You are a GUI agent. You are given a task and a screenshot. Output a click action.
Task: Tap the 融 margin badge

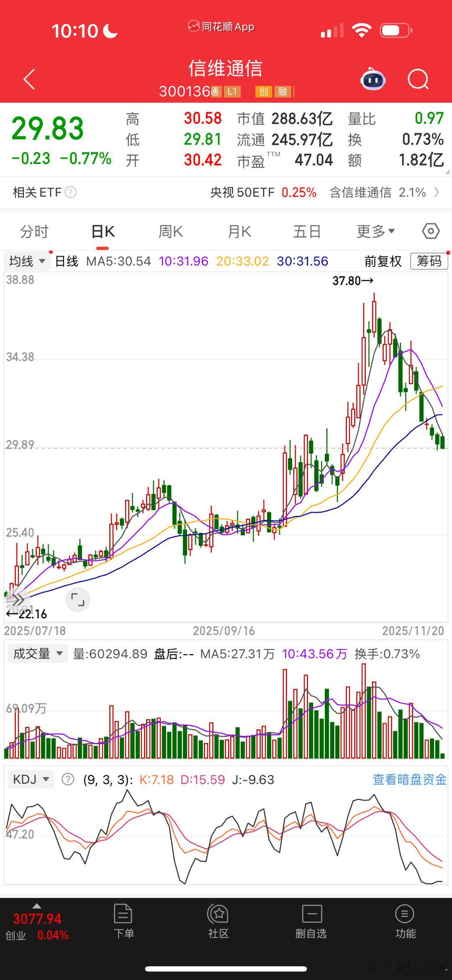tap(282, 92)
